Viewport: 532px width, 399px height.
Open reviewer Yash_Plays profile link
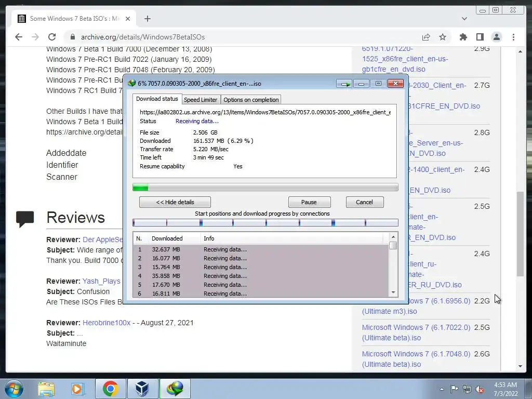(x=101, y=281)
